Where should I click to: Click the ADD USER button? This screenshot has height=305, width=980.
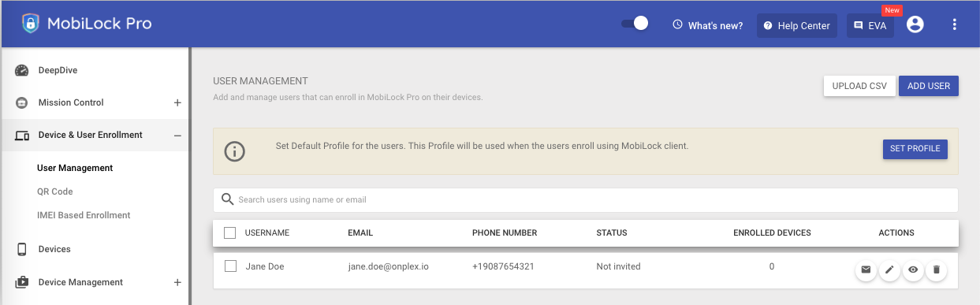[x=929, y=86]
